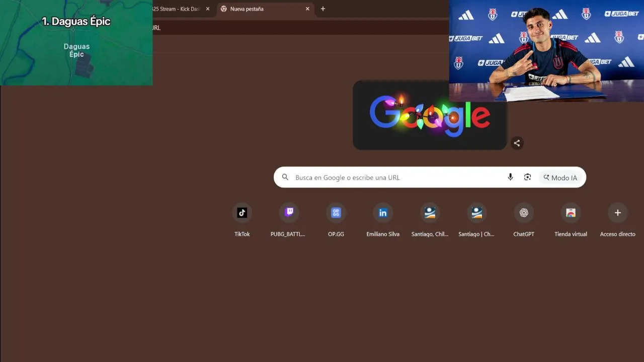This screenshot has width=644, height=362.
Task: Add a shortcut with the Acceso directo plus icon
Action: click(x=618, y=213)
